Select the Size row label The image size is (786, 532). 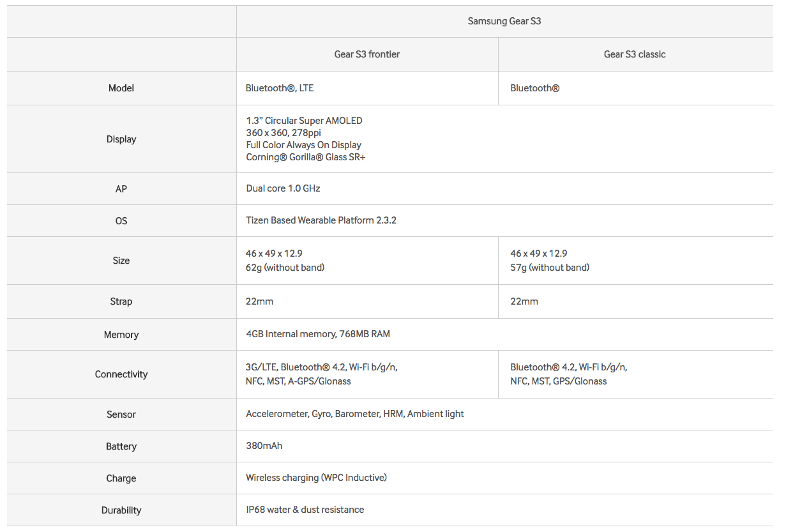121,261
